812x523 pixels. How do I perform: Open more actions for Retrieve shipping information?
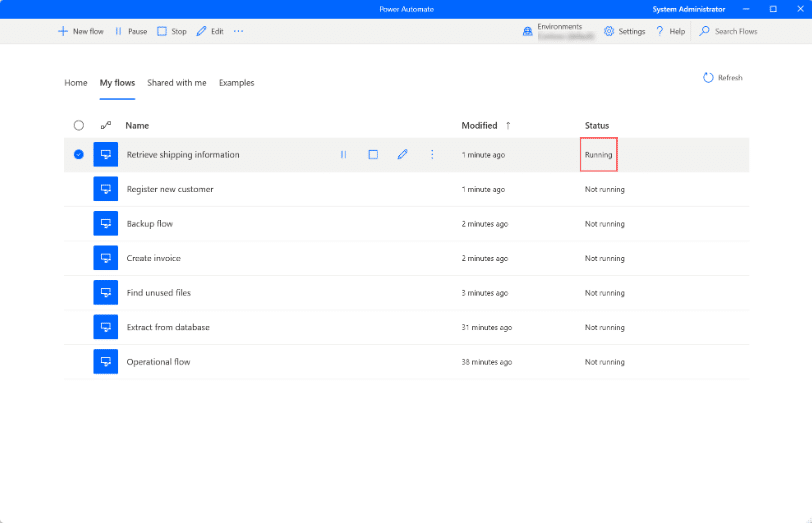click(432, 155)
